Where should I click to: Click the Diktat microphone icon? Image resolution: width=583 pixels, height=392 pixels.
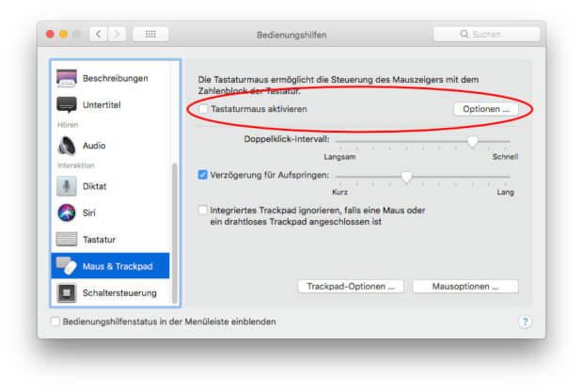67,186
